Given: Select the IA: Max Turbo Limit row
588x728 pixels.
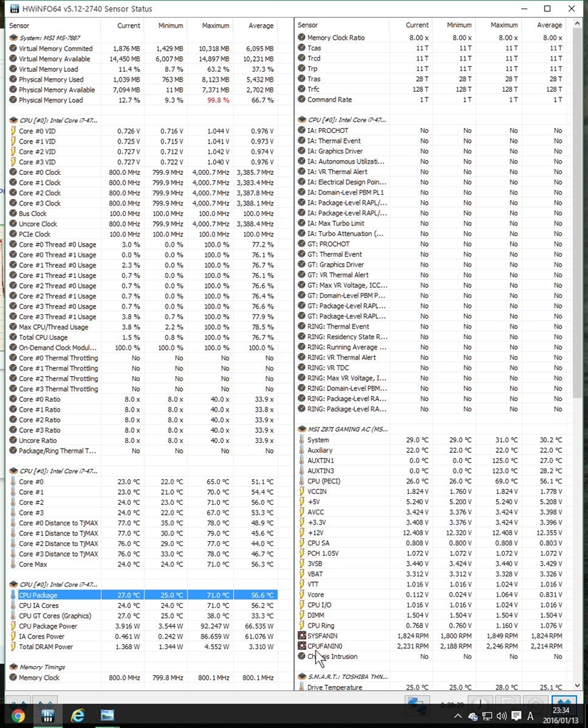Looking at the screenshot, I should tap(431, 223).
